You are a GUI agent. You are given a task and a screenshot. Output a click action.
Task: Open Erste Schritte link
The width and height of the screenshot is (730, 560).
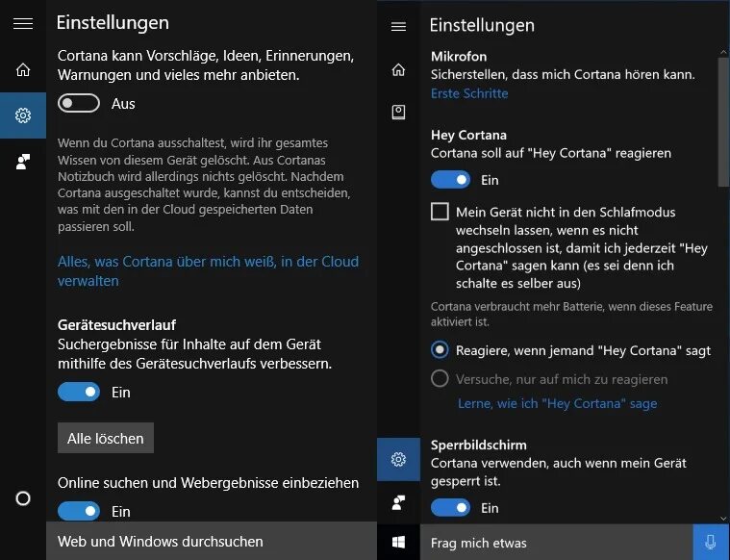point(469,93)
